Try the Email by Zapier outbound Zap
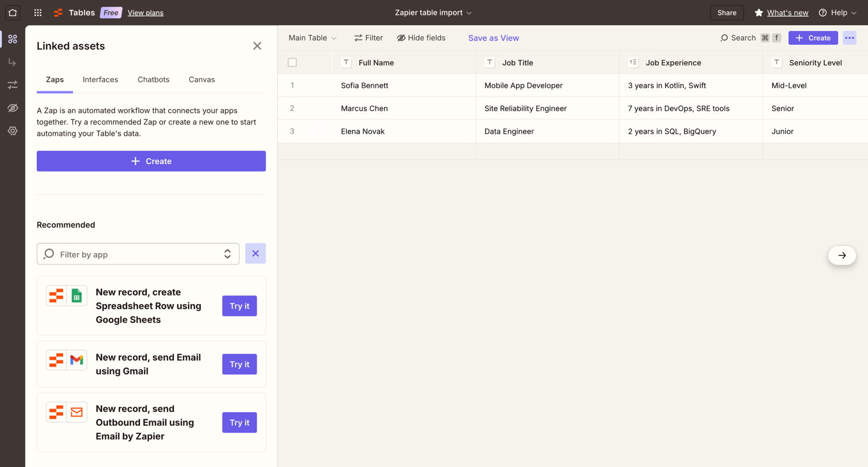Image resolution: width=868 pixels, height=467 pixels. pos(239,422)
